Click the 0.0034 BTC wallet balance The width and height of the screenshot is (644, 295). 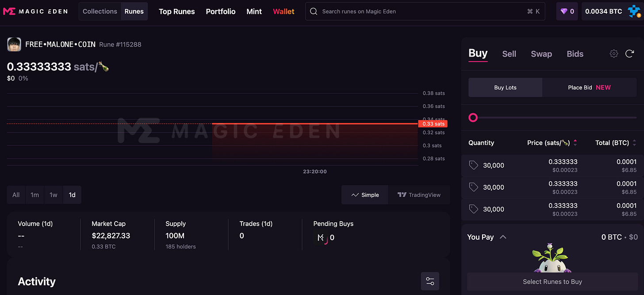603,11
